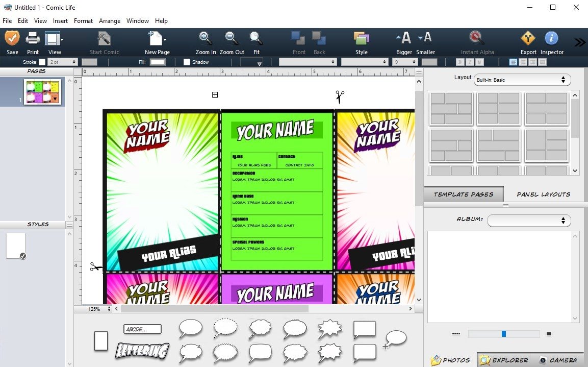Click the add-balloon icon with plus sign
Viewport: 588px width, 367px height.
coord(395,339)
